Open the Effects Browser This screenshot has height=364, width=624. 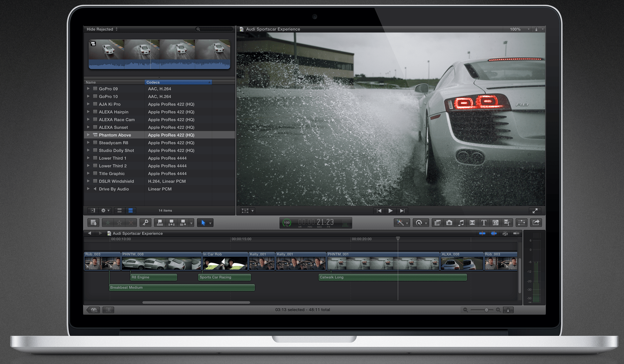point(438,223)
